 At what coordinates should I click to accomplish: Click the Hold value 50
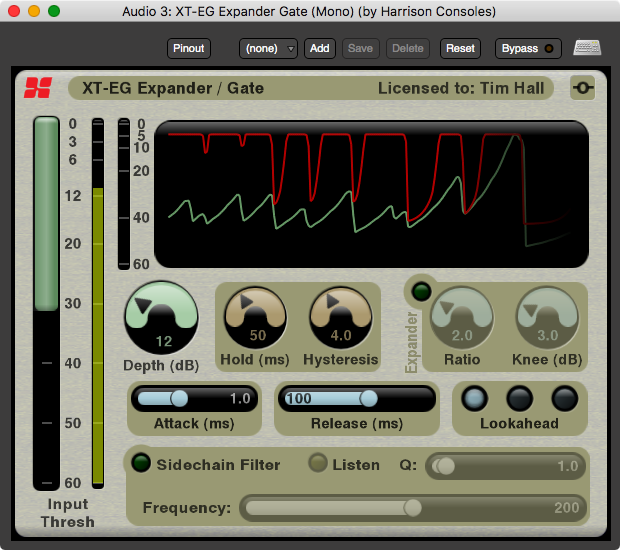(257, 335)
